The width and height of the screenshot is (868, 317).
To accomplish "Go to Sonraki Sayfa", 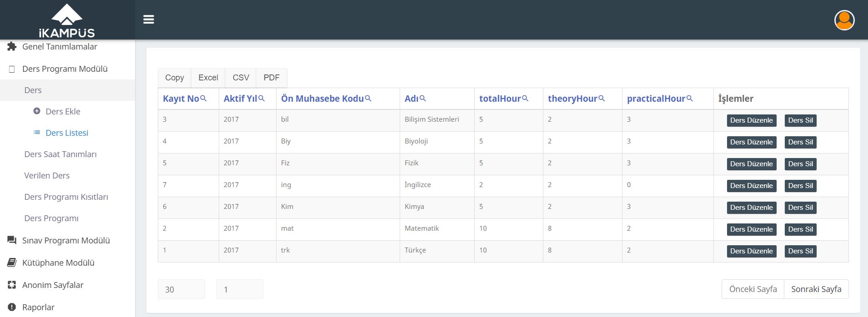I will tap(816, 289).
